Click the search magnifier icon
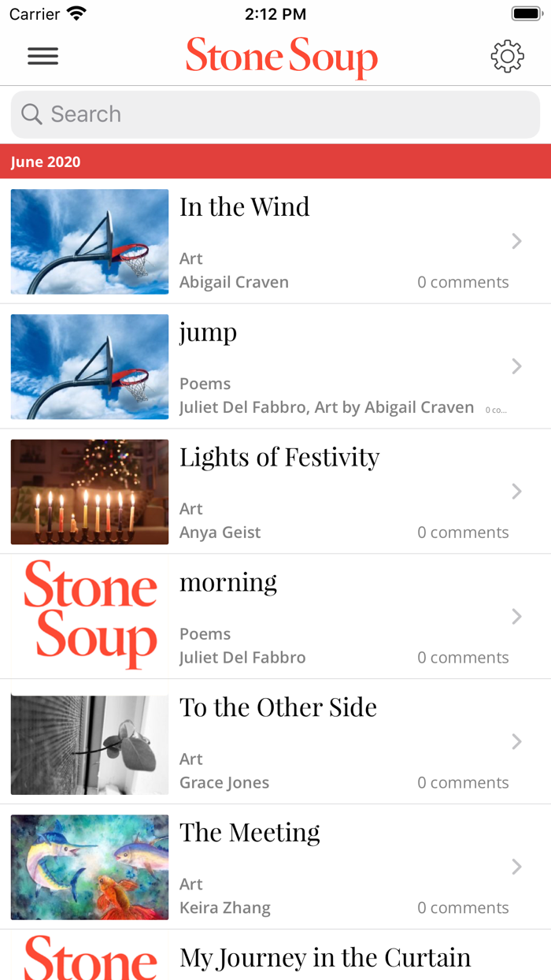 [x=31, y=114]
